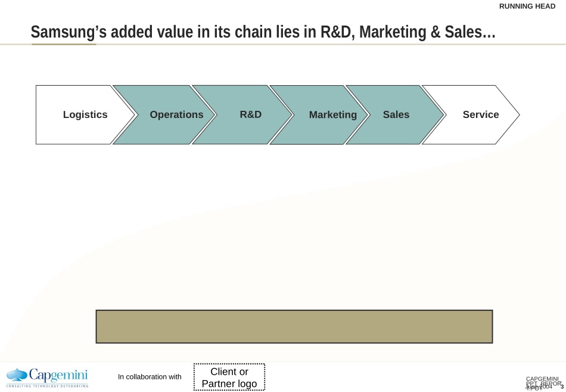Click the RUNNING HEAD text

(527, 6)
